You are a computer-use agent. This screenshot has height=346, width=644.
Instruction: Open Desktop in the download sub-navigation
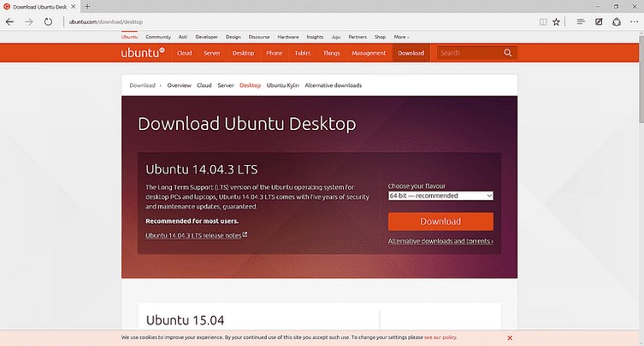click(x=250, y=85)
